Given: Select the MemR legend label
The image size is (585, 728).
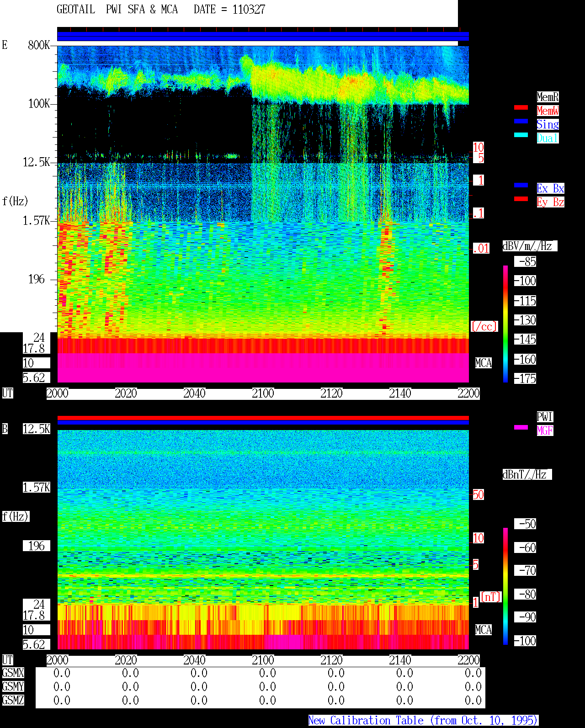Looking at the screenshot, I should [x=548, y=97].
